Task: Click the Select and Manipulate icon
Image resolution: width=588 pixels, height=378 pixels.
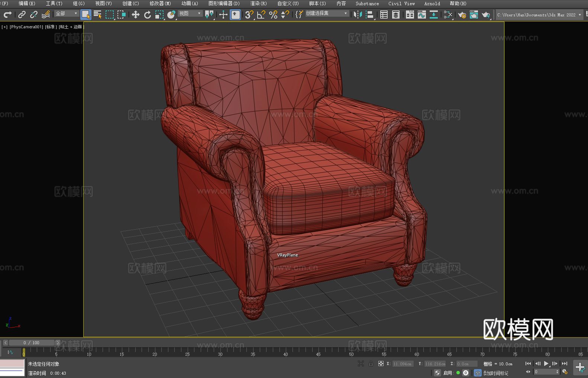Action: [223, 14]
